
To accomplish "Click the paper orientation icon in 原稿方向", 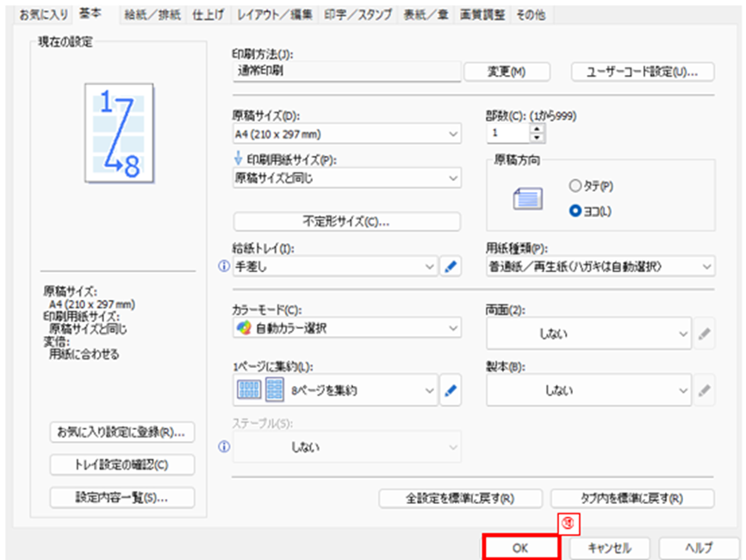I will tap(525, 199).
